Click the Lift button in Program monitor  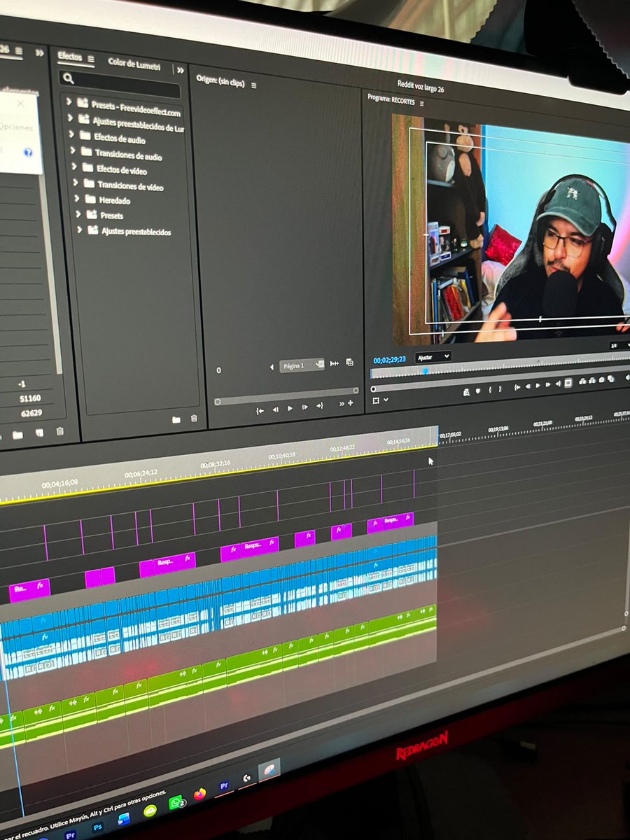coord(582,381)
